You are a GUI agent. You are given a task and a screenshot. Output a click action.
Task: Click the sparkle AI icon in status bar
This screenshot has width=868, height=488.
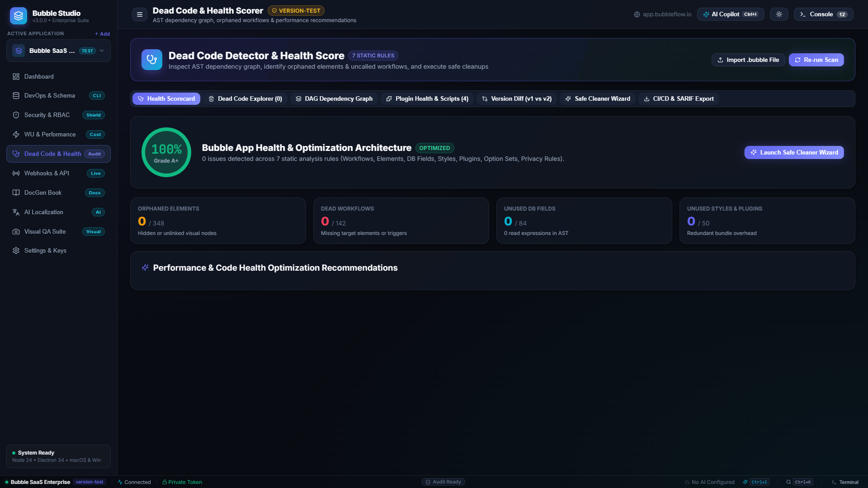tap(745, 482)
